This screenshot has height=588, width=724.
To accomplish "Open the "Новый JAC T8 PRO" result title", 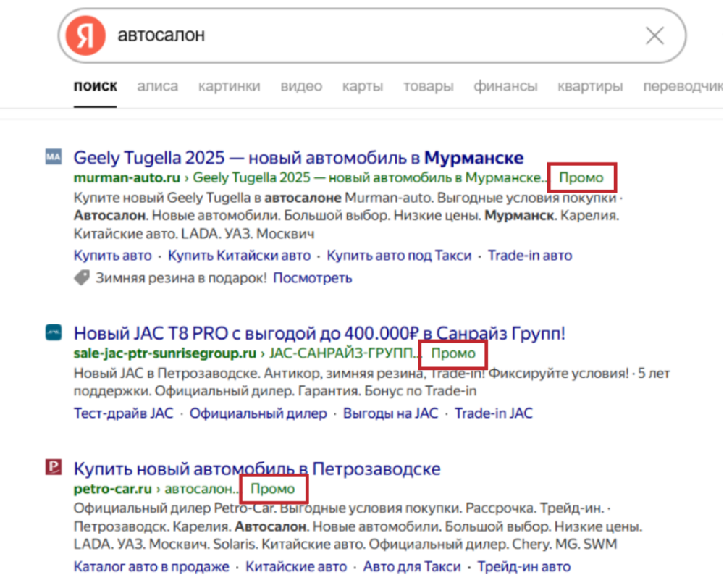I will pos(319,333).
